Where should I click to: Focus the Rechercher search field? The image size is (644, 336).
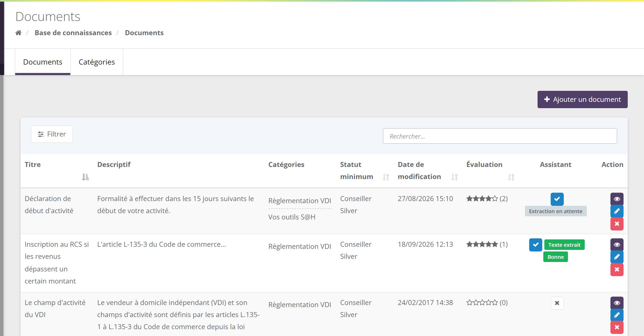pos(500,136)
